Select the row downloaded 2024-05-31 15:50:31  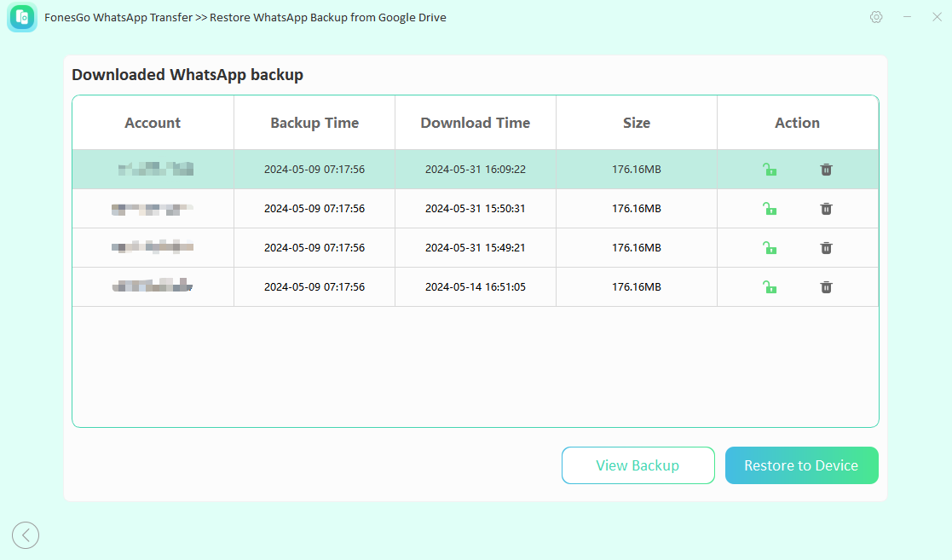[x=475, y=209]
